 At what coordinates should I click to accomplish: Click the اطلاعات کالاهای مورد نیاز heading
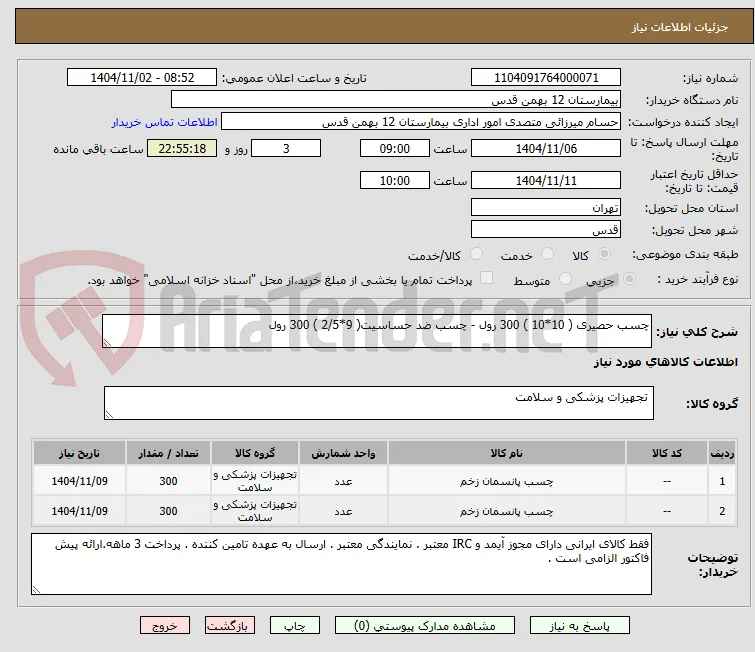point(665,362)
